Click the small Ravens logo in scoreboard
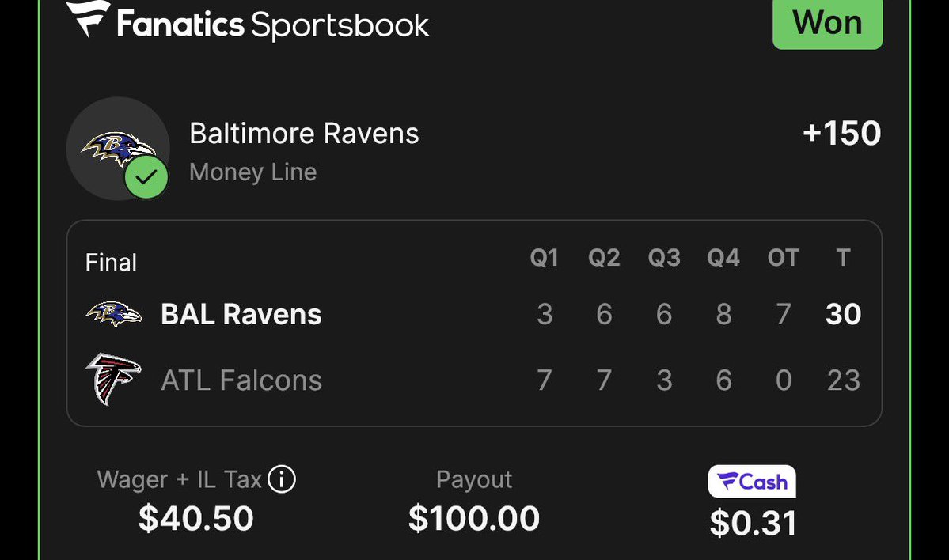This screenshot has height=560, width=949. tap(114, 315)
